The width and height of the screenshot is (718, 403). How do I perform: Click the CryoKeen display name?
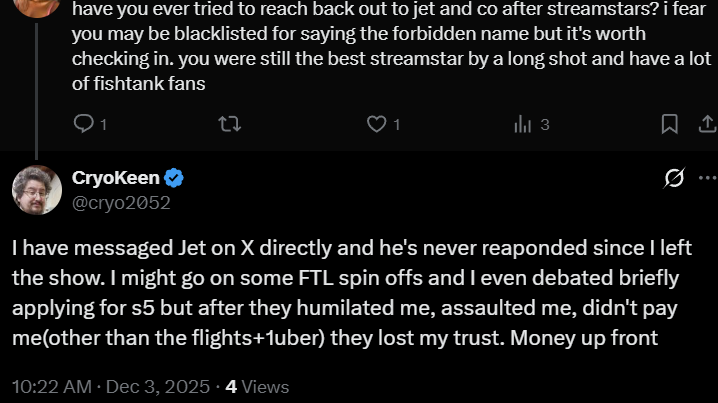[115, 178]
